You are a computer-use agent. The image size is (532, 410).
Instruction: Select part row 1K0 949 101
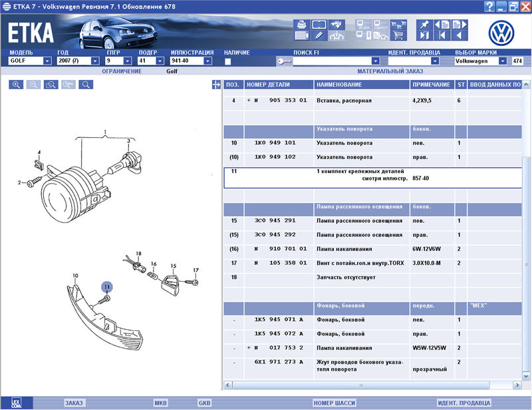pyautogui.click(x=372, y=143)
